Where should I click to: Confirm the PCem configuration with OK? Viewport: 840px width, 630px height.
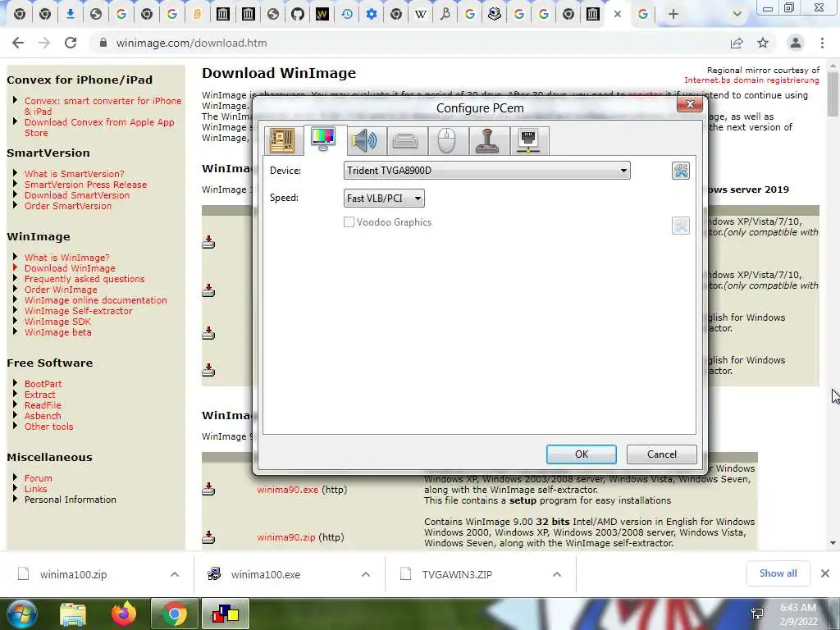(582, 454)
